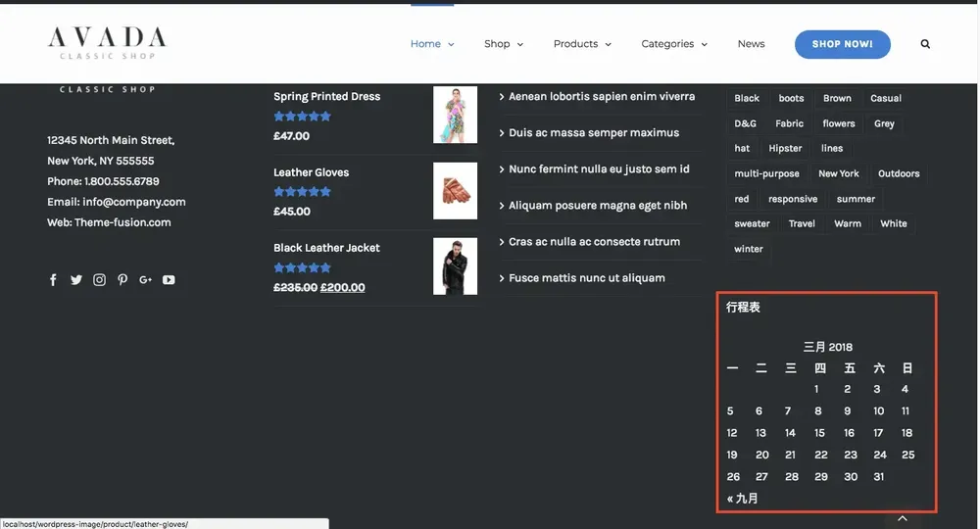This screenshot has height=529, width=980.
Task: Click the 行程表 widget heading
Action: pyautogui.click(x=743, y=308)
